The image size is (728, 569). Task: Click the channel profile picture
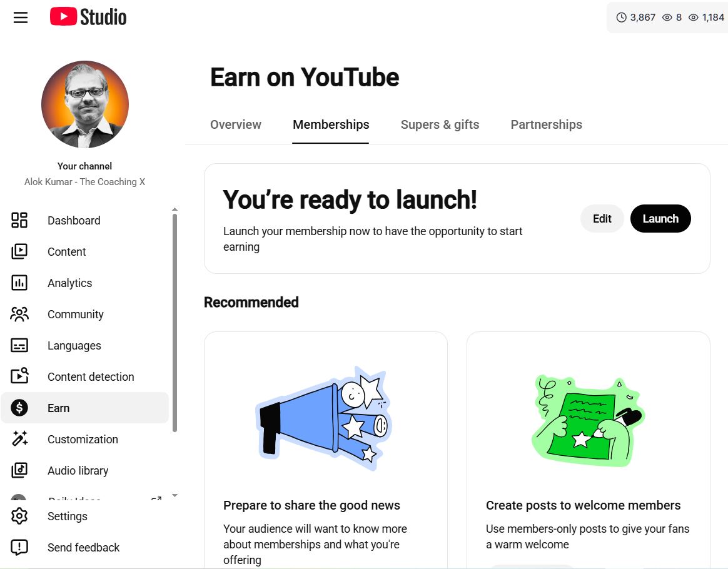[x=85, y=104]
